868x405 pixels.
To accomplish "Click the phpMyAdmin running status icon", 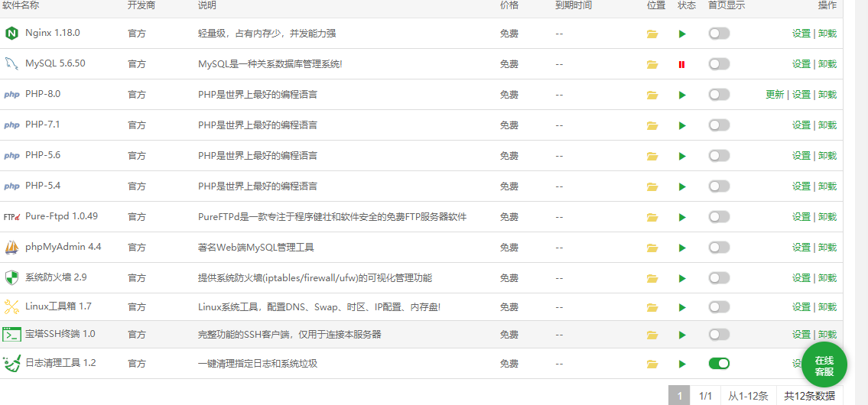I will coord(682,248).
